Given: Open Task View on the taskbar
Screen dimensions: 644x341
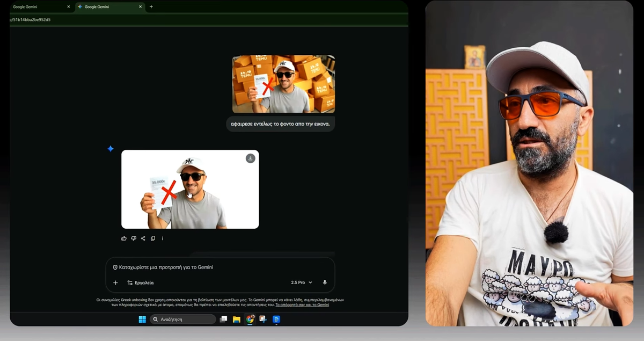Looking at the screenshot, I should point(223,319).
